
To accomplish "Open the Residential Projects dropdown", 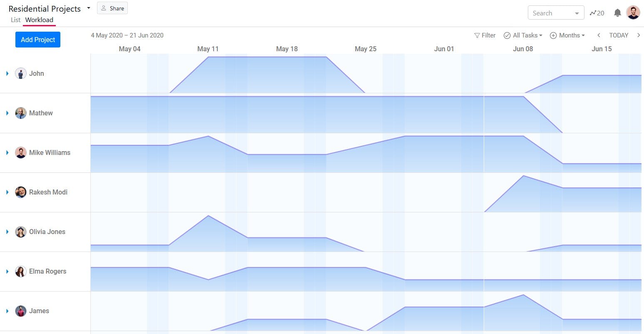I will [x=88, y=7].
